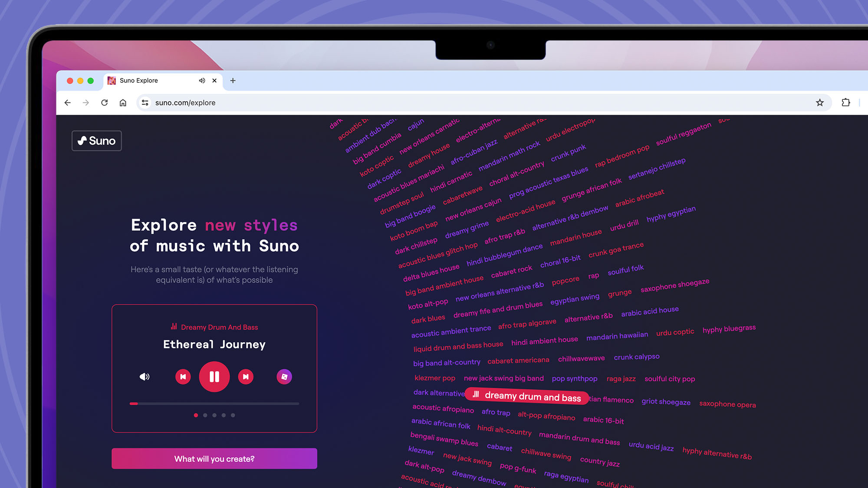This screenshot has height=488, width=868.
Task: Skip to the previous track
Action: [x=183, y=377]
